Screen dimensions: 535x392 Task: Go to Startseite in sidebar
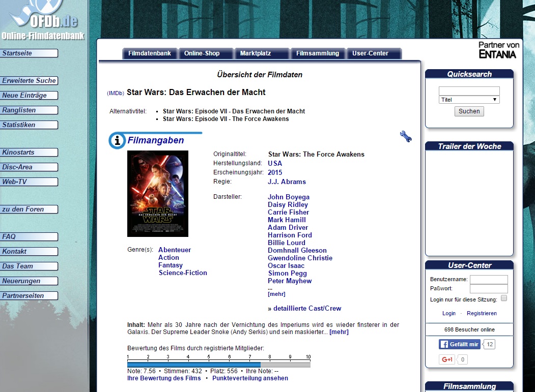tap(29, 53)
